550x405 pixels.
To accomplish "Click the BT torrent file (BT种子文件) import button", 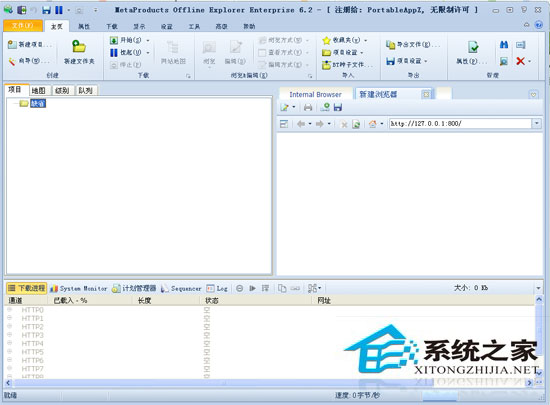I will click(x=348, y=65).
